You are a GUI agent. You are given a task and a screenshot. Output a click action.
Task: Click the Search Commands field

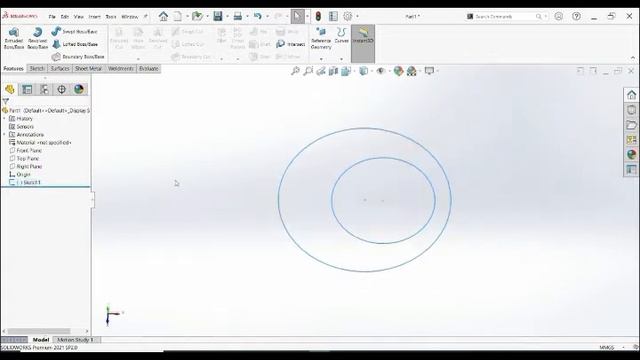504,16
